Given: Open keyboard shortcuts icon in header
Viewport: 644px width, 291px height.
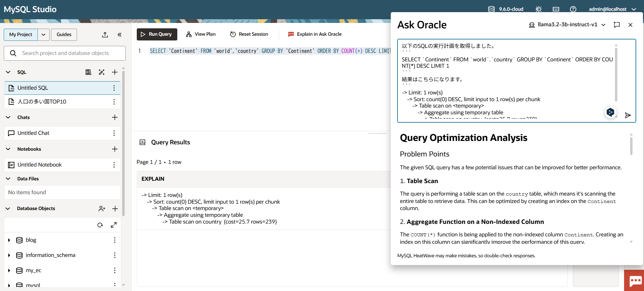Looking at the screenshot, I should (556, 9).
